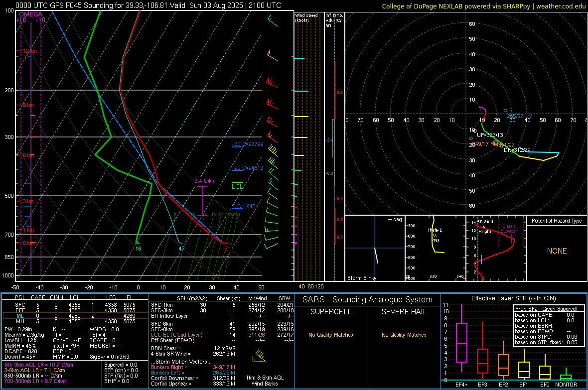Image resolution: width=588 pixels, height=390 pixels.
Task: Click the maxT = 79F value
Action: click(66, 346)
